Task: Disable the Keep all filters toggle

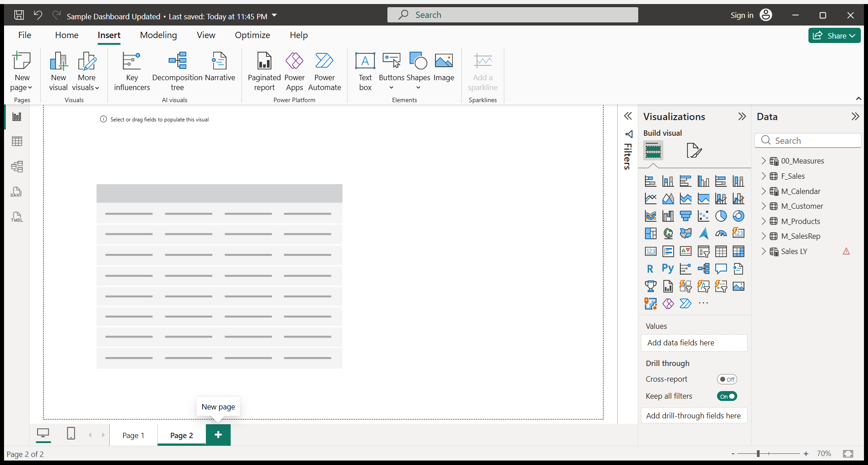Action: pos(727,396)
